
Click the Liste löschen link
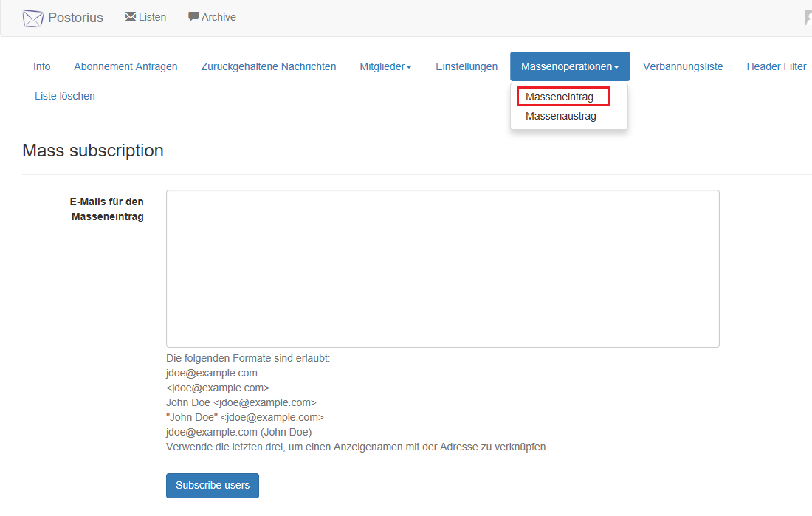tap(65, 96)
